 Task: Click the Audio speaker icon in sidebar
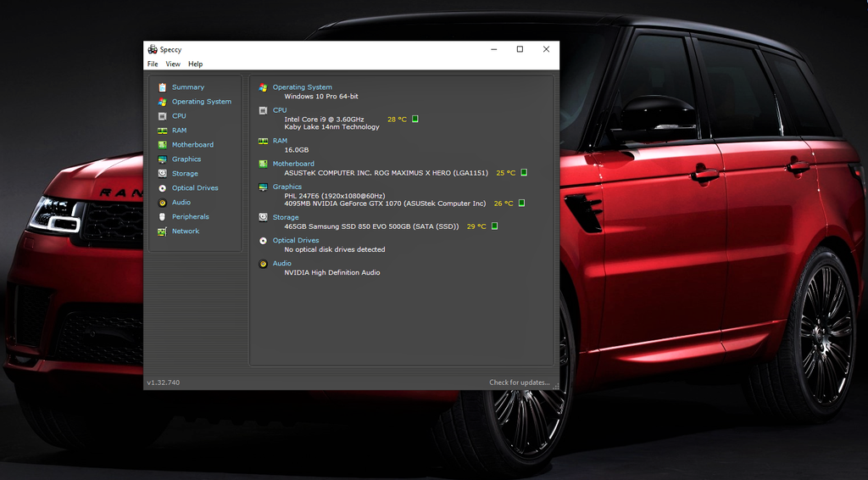(x=162, y=203)
